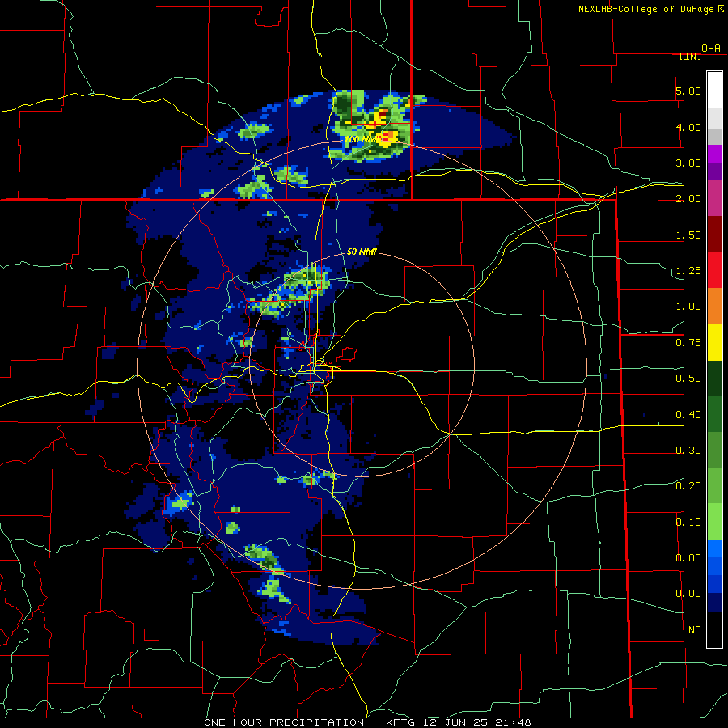Click the 1.25 legend value

pos(688,271)
